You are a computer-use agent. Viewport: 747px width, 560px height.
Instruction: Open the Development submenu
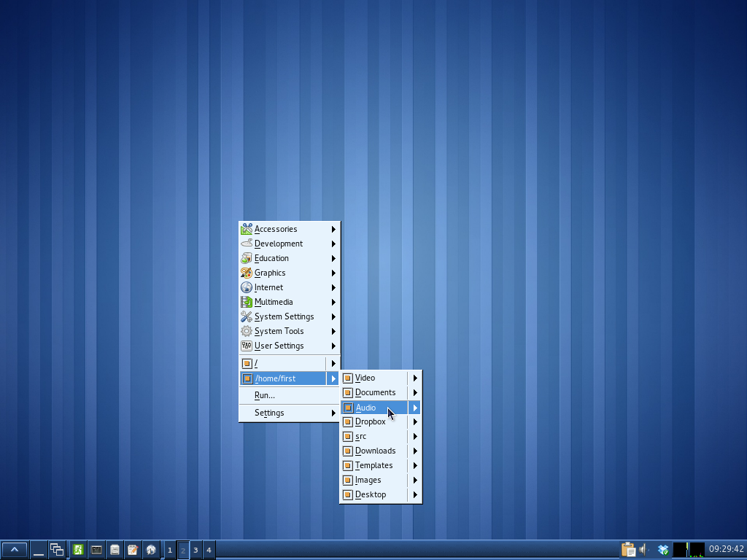(x=289, y=244)
